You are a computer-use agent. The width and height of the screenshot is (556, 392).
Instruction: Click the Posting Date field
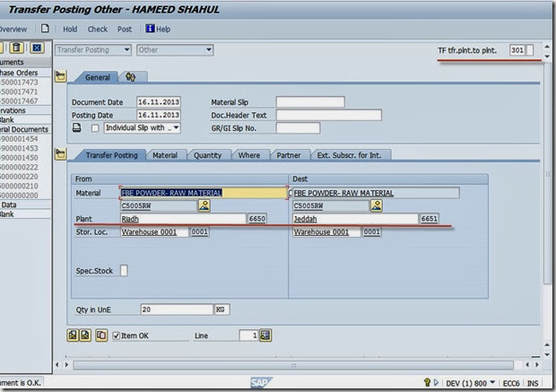coord(159,115)
